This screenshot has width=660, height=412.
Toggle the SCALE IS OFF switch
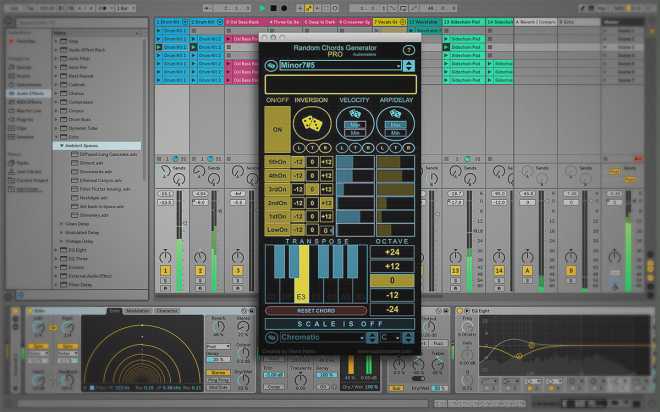(340, 324)
